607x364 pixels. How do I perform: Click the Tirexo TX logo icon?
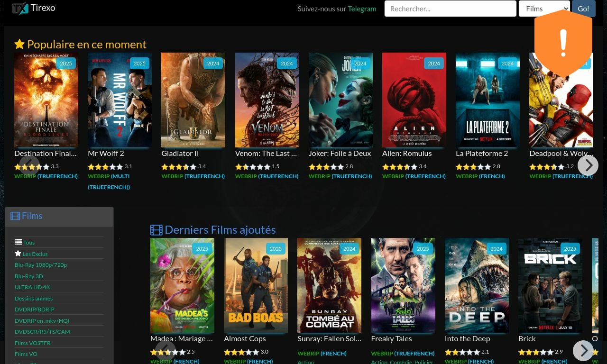pyautogui.click(x=20, y=9)
